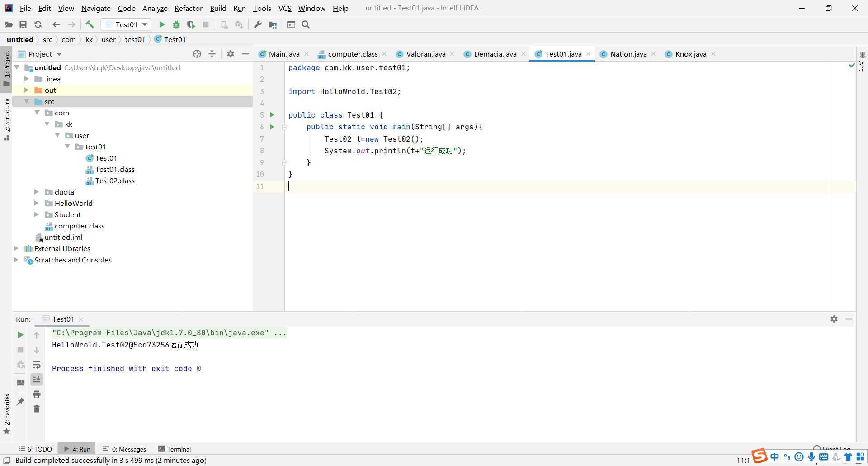Expand Scratches and Consoles node
This screenshot has height=466, width=868.
pyautogui.click(x=16, y=260)
